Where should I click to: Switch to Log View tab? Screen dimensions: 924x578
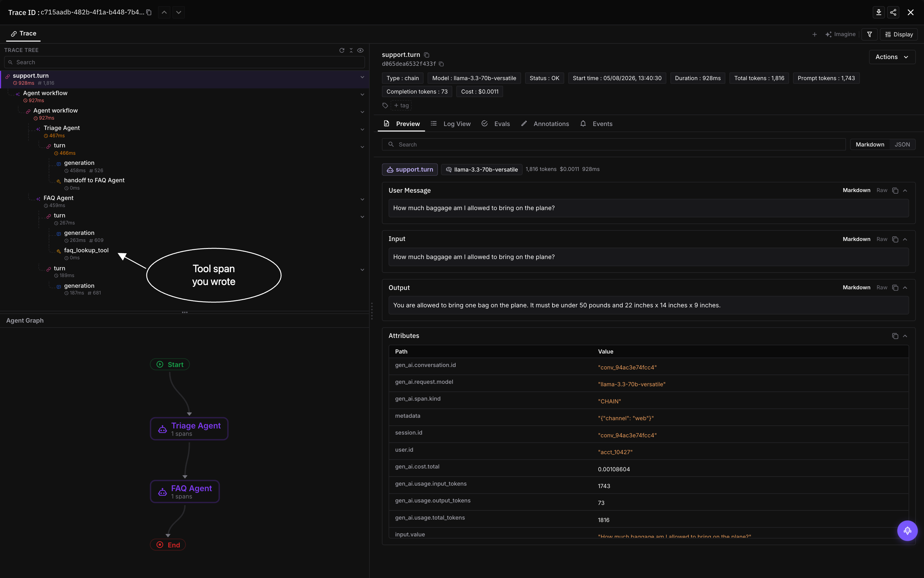pyautogui.click(x=451, y=124)
